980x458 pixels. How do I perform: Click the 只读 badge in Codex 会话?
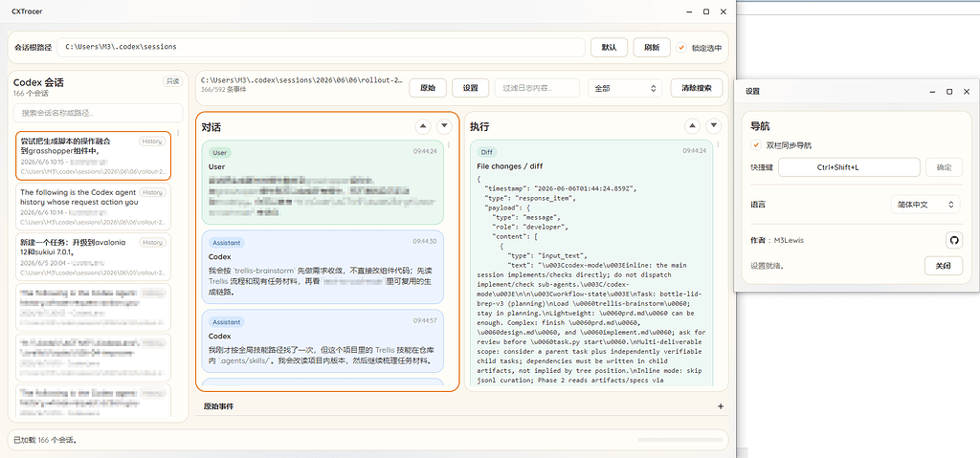(172, 81)
